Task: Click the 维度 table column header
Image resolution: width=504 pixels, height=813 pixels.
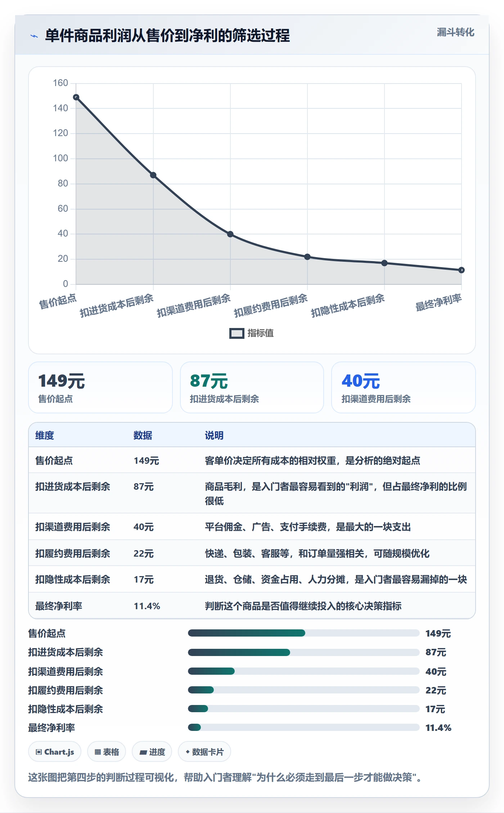Action: 45,435
